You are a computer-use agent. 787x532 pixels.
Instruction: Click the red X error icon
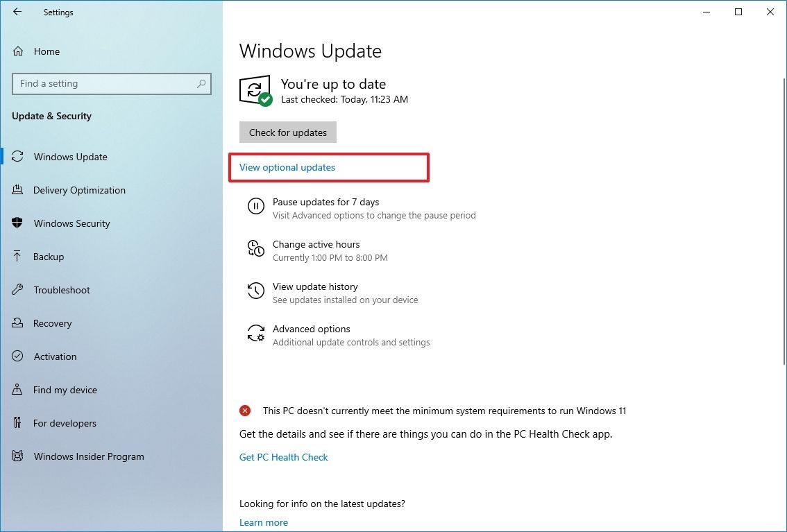245,411
